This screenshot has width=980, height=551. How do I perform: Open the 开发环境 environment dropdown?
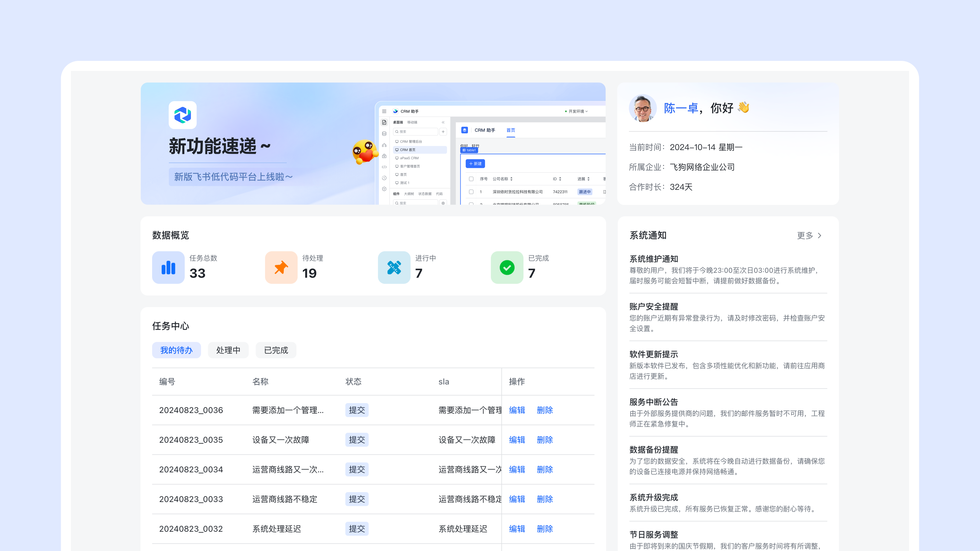[x=576, y=111]
